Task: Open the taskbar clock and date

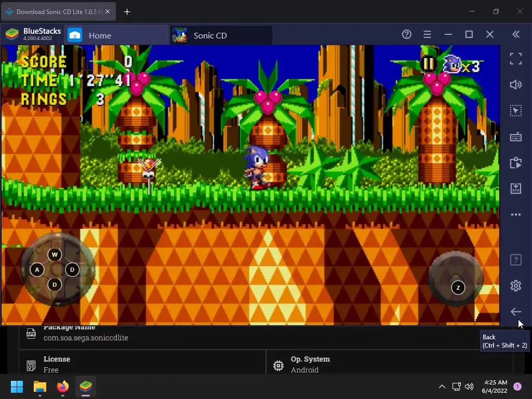Action: click(495, 387)
